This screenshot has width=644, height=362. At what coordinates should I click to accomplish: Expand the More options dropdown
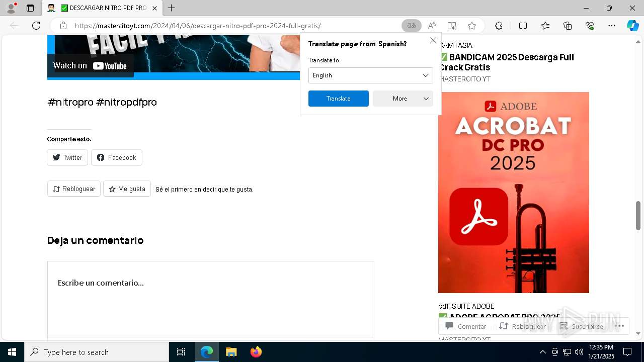click(403, 99)
